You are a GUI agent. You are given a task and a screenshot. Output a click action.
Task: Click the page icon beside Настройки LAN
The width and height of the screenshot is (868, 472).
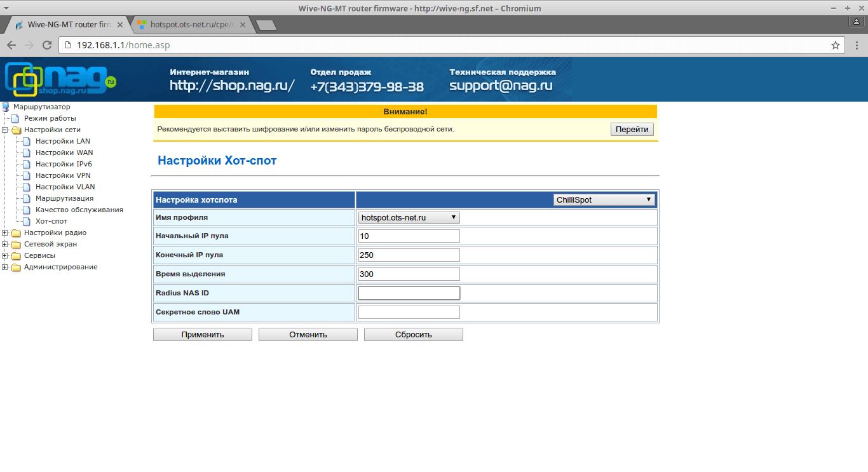pyautogui.click(x=27, y=141)
